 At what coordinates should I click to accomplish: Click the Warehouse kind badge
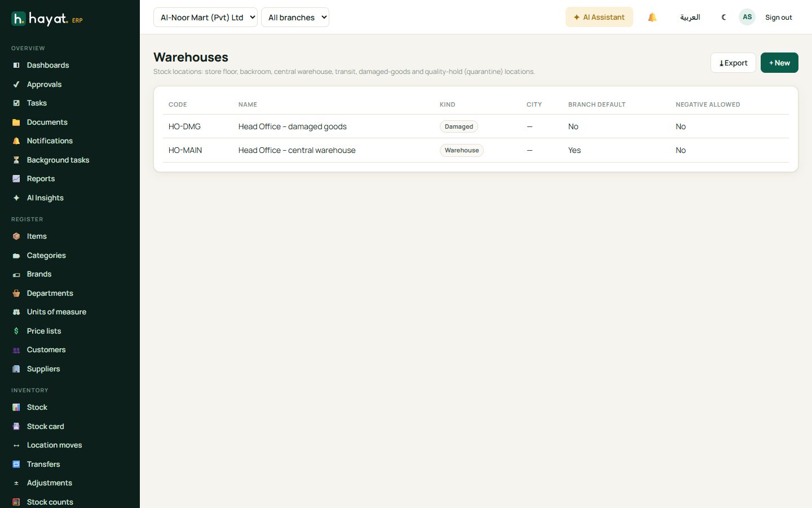tap(461, 150)
